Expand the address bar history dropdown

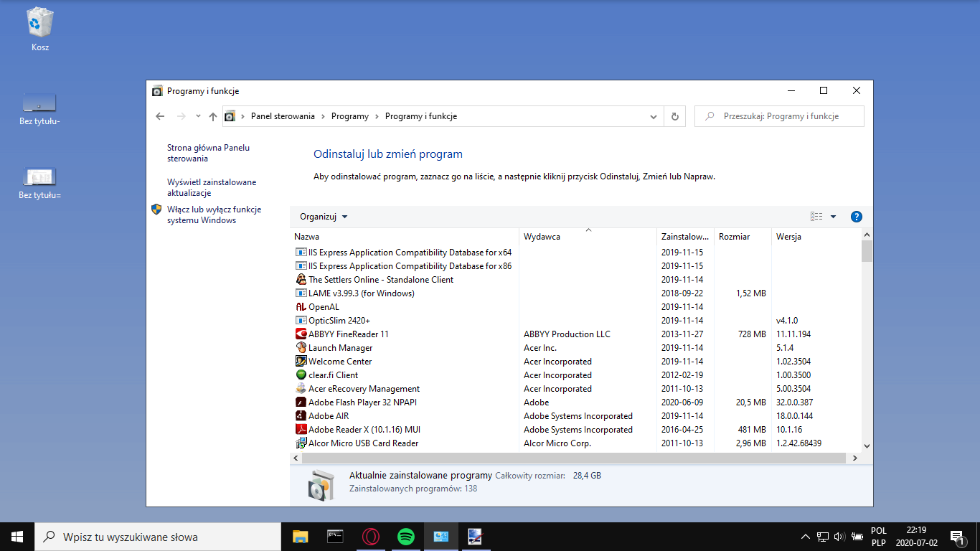coord(654,116)
